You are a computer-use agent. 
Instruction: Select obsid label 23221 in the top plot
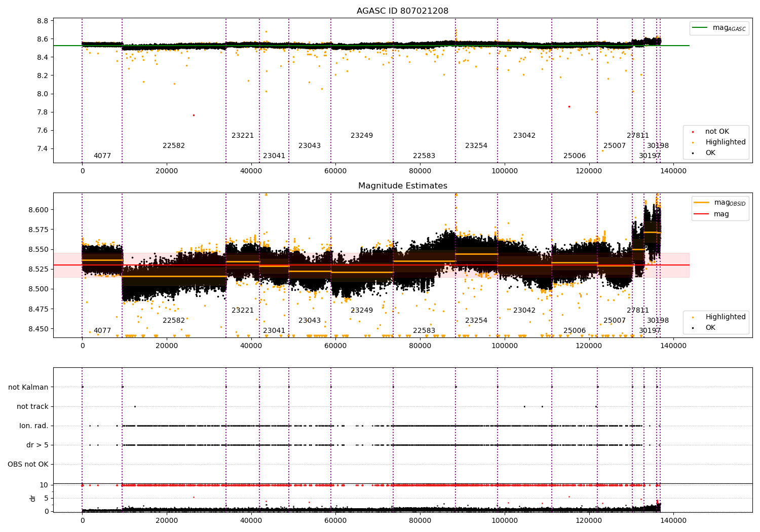pos(243,136)
